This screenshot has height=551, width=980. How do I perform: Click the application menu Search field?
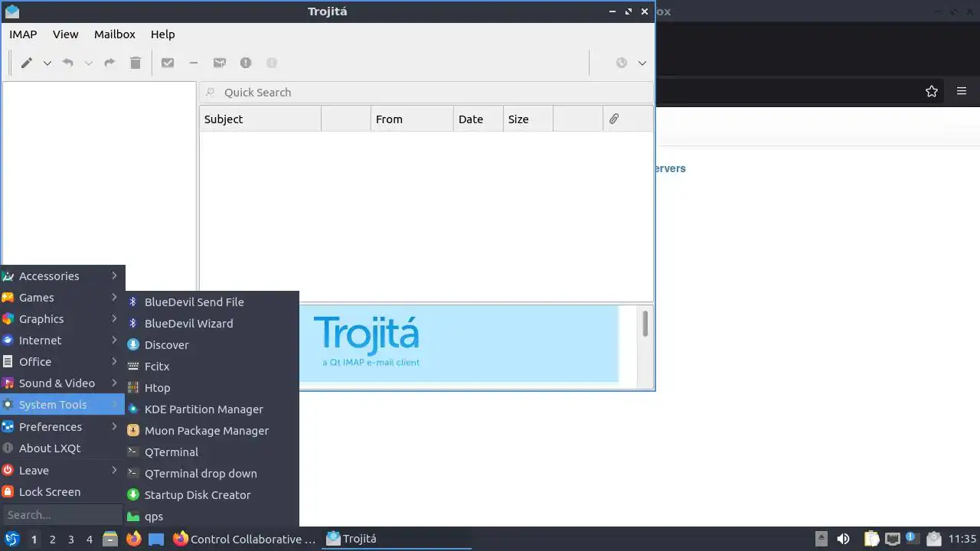[x=62, y=514]
